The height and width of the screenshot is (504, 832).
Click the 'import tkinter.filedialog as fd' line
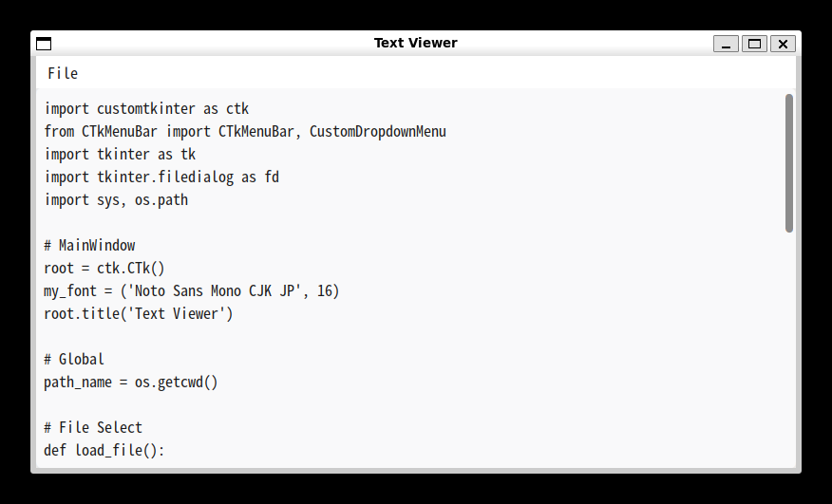click(x=161, y=177)
